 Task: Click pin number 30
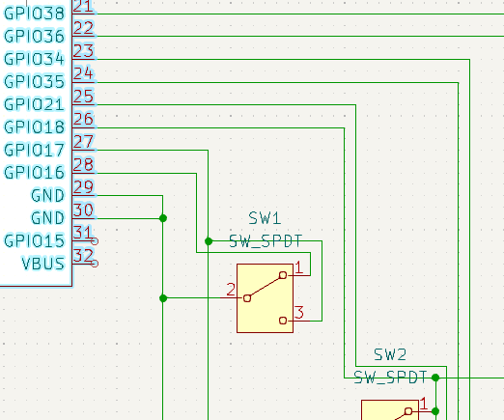pyautogui.click(x=83, y=210)
